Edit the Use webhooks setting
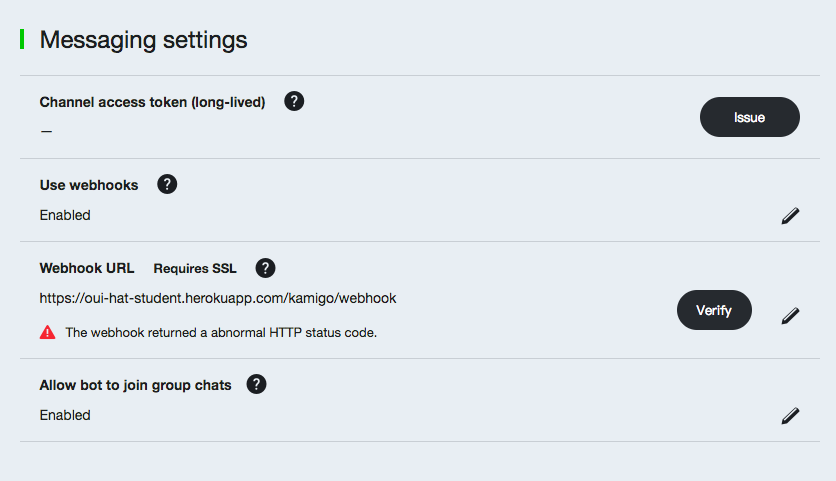The height and width of the screenshot is (481, 836). 790,215
